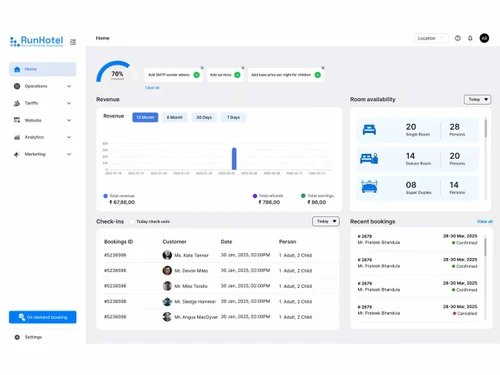Expand the Website menu chevron
The height and width of the screenshot is (375, 500).
click(69, 120)
